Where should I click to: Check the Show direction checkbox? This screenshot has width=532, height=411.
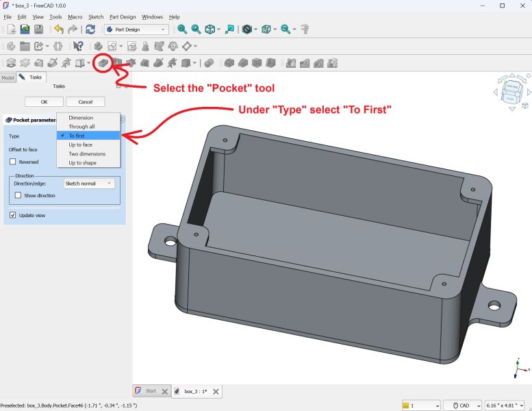click(x=18, y=195)
